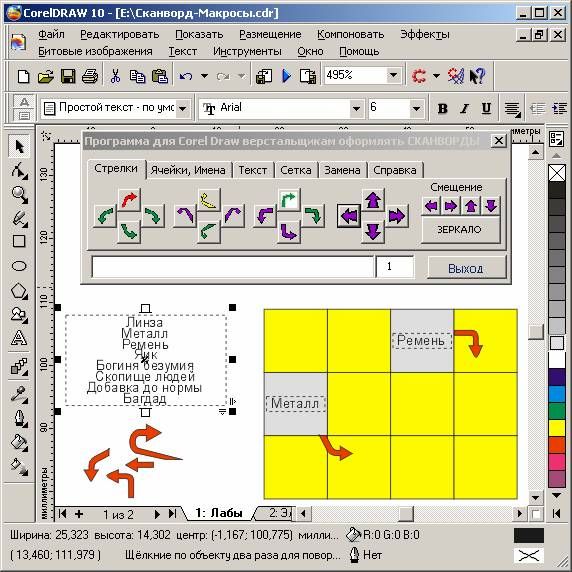
Task: Open the font size dropdown
Action: coord(416,108)
